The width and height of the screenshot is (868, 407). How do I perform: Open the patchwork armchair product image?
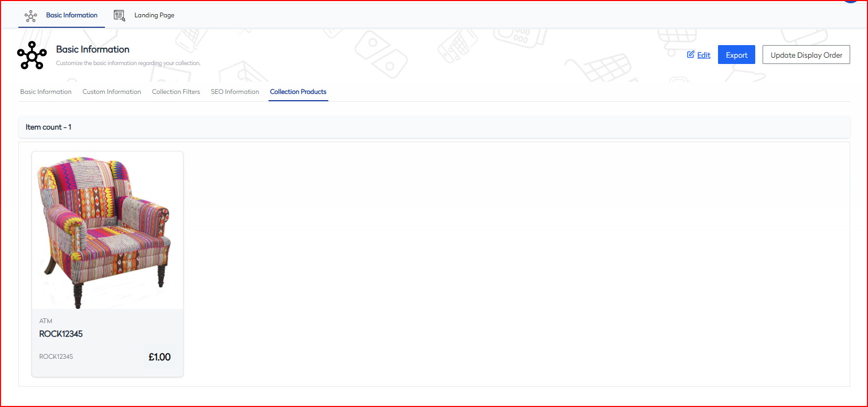point(108,231)
